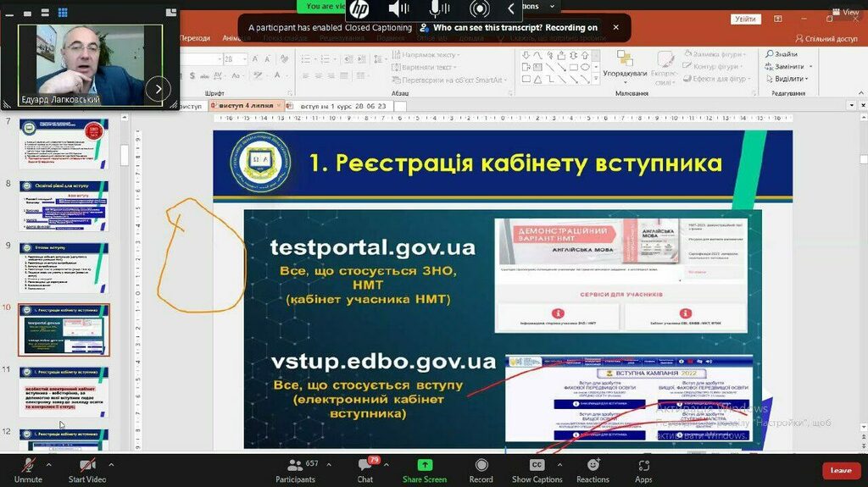Click the green Share Screen icon
Viewport: 868px width, 487px height.
click(x=425, y=465)
